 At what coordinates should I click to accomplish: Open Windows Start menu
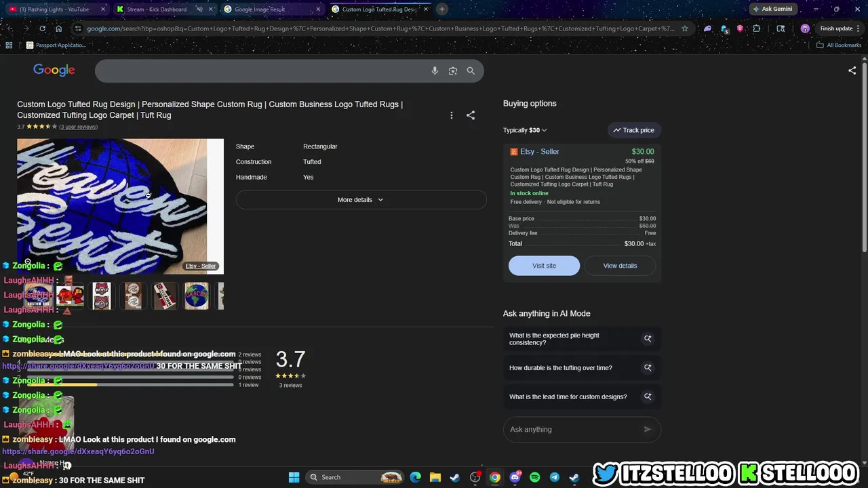tap(294, 477)
